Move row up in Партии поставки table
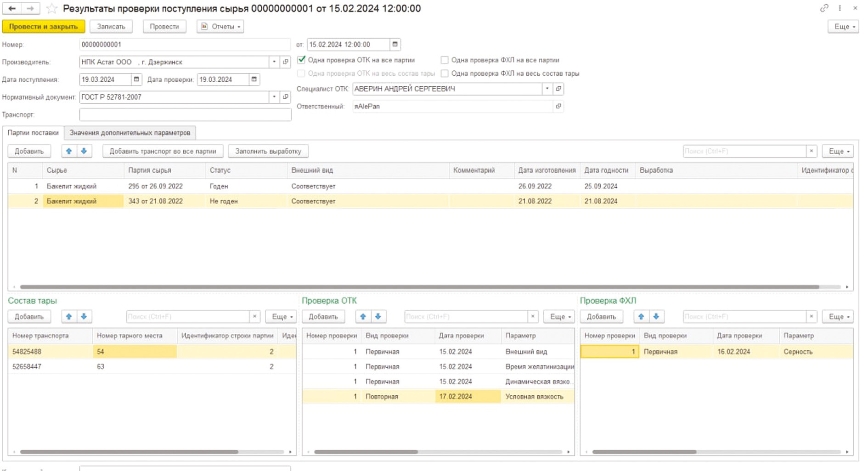The height and width of the screenshot is (471, 868). (x=69, y=151)
